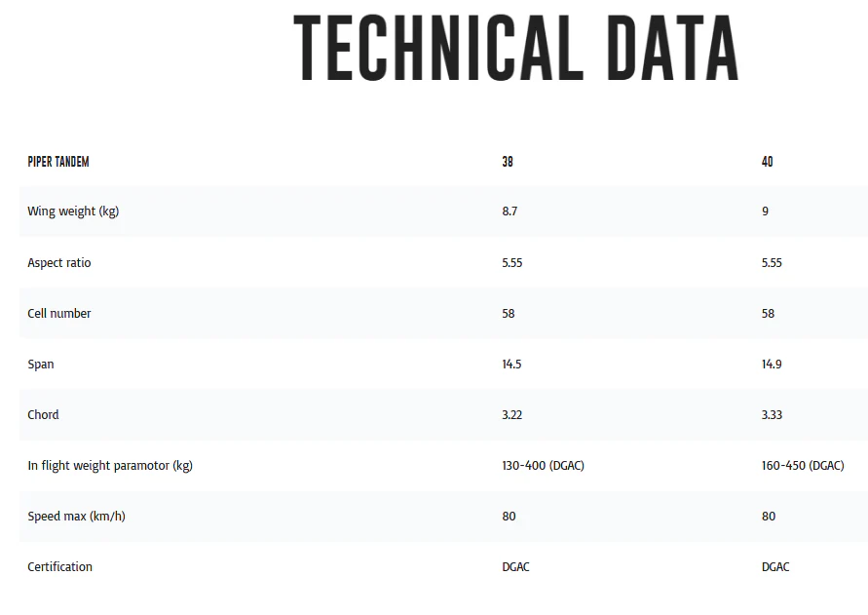The height and width of the screenshot is (615, 868).
Task: Click the size 38 column header
Action: coord(508,162)
